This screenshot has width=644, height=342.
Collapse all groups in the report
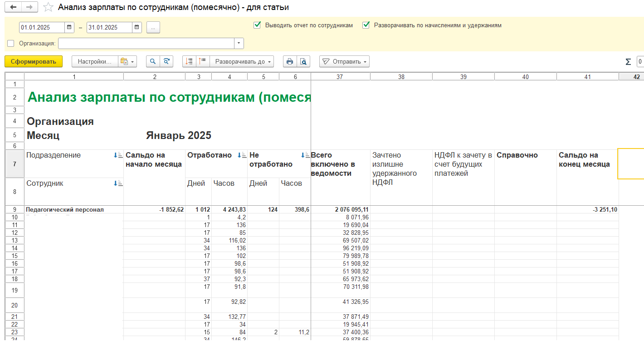coord(190,61)
